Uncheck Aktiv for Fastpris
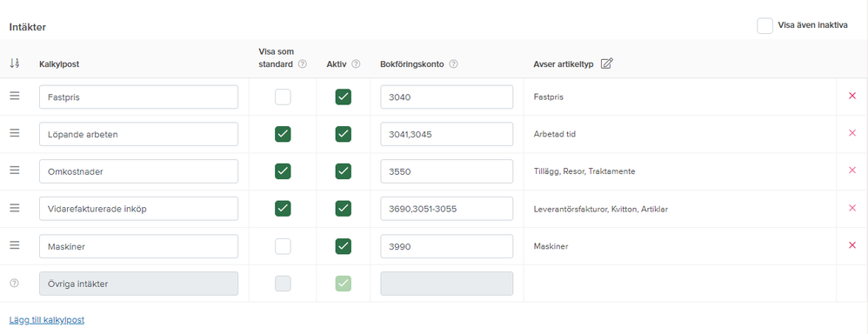The height and width of the screenshot is (334, 868). coord(344,97)
